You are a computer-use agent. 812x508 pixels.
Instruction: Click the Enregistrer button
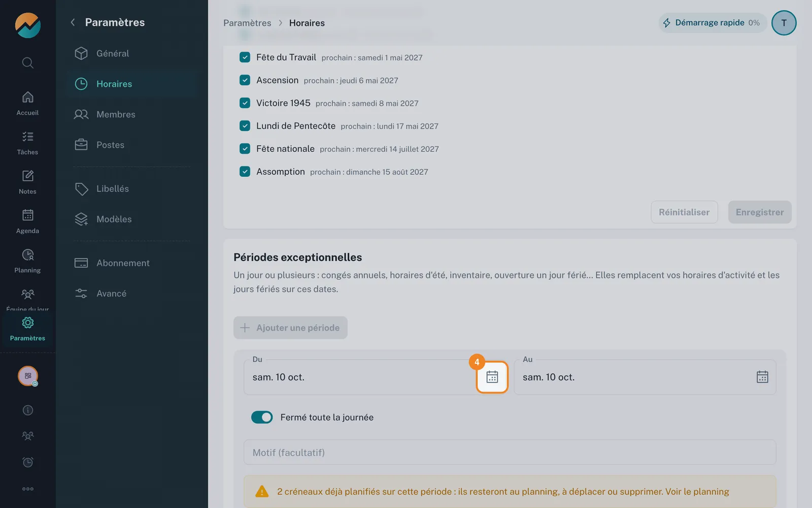point(760,212)
